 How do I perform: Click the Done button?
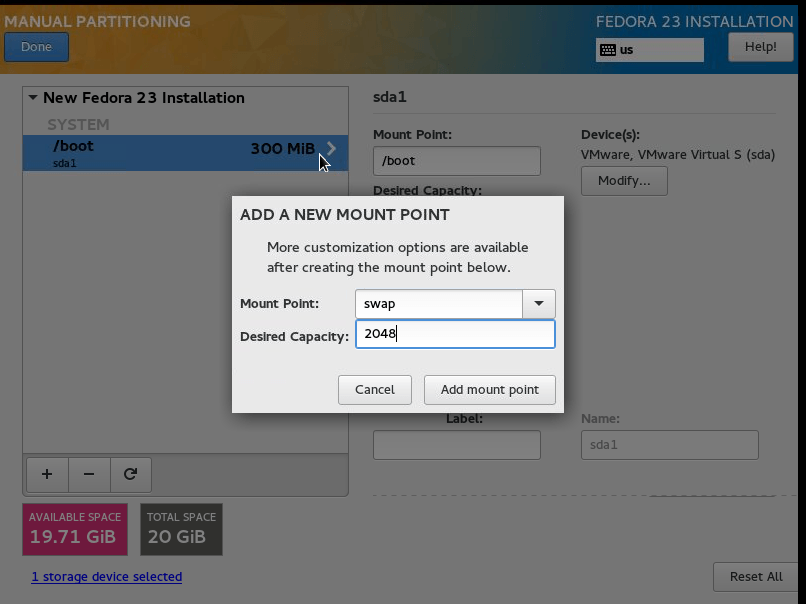pos(36,47)
